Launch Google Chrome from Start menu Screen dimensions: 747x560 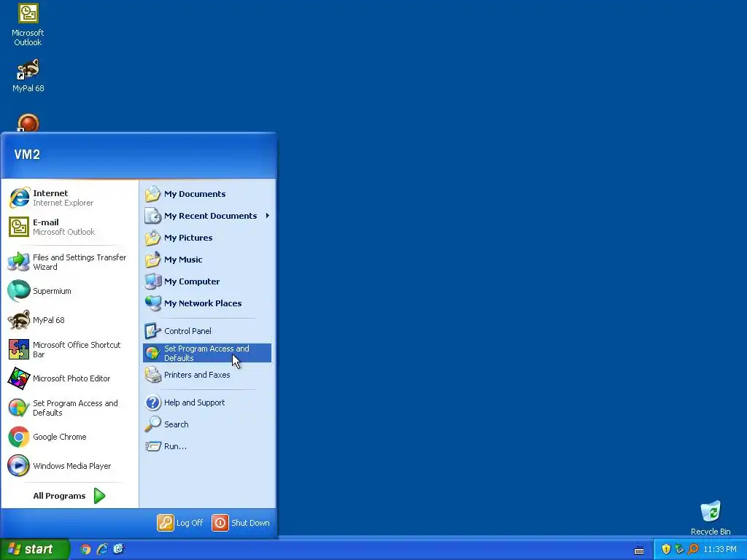(x=69, y=437)
